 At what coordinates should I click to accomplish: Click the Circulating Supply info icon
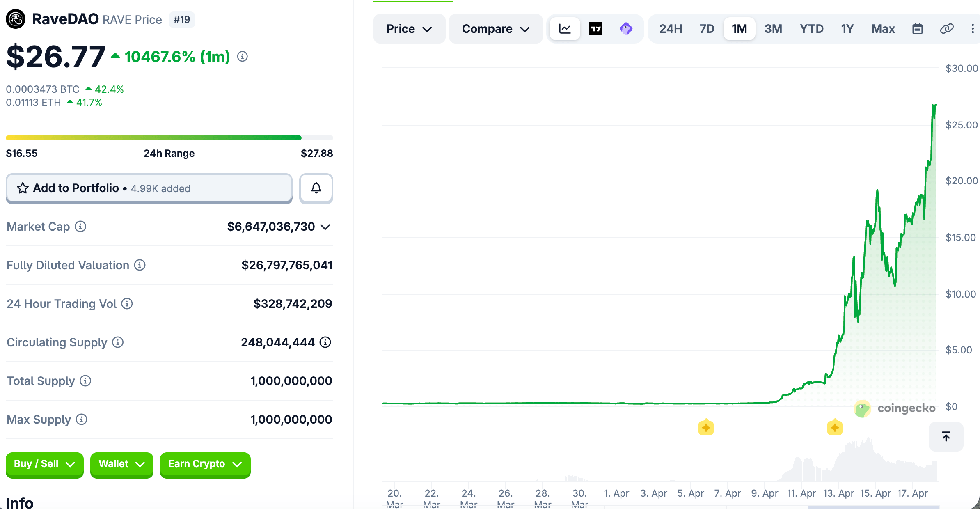point(117,342)
